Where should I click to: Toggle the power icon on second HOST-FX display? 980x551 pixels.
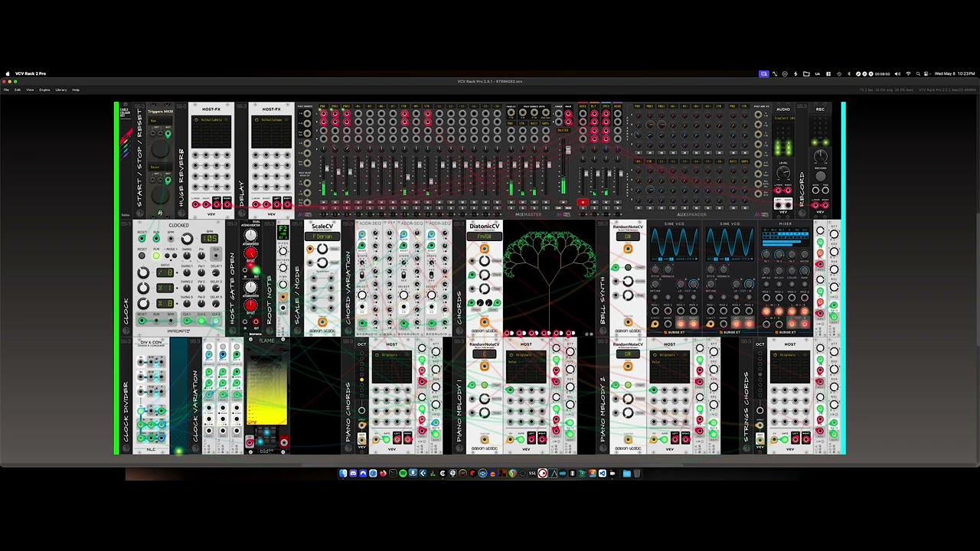(x=256, y=119)
